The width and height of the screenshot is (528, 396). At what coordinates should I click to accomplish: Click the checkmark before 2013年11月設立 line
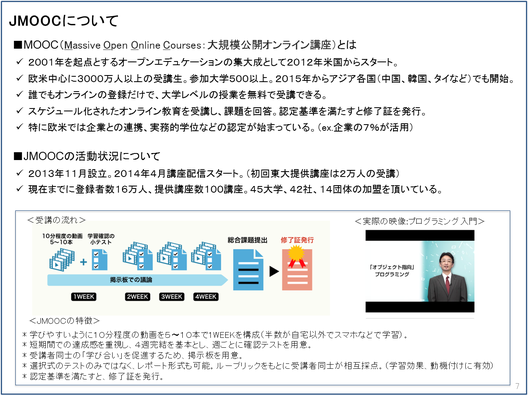click(19, 173)
